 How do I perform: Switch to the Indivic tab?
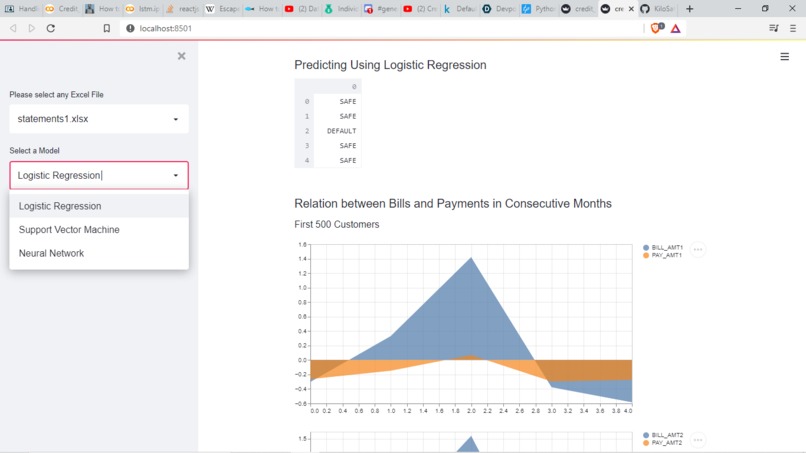pos(341,9)
